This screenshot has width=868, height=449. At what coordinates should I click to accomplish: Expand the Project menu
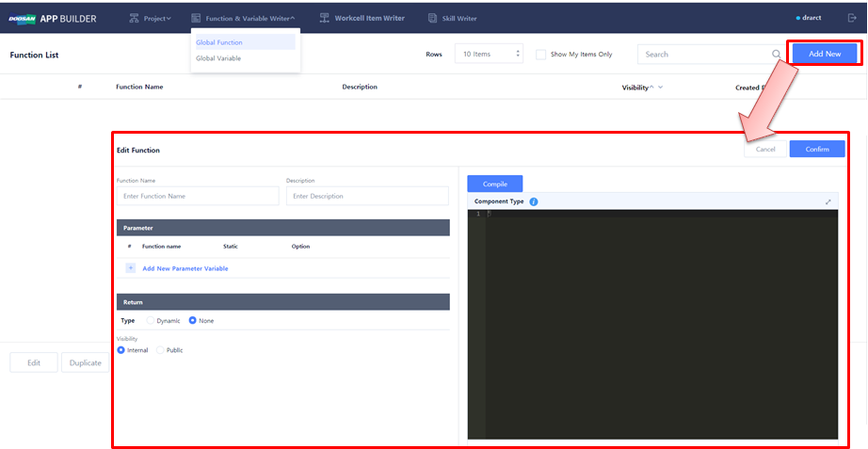[x=150, y=18]
